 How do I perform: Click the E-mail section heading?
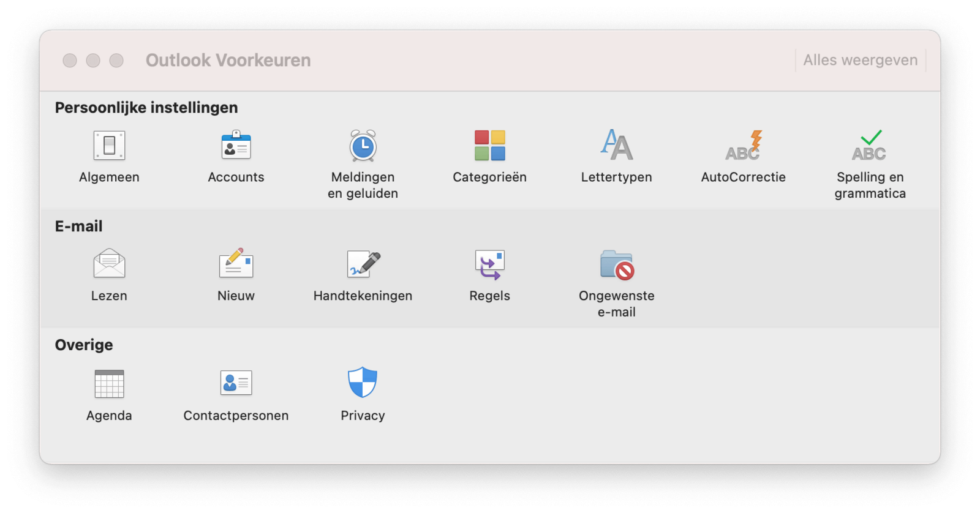(x=79, y=227)
